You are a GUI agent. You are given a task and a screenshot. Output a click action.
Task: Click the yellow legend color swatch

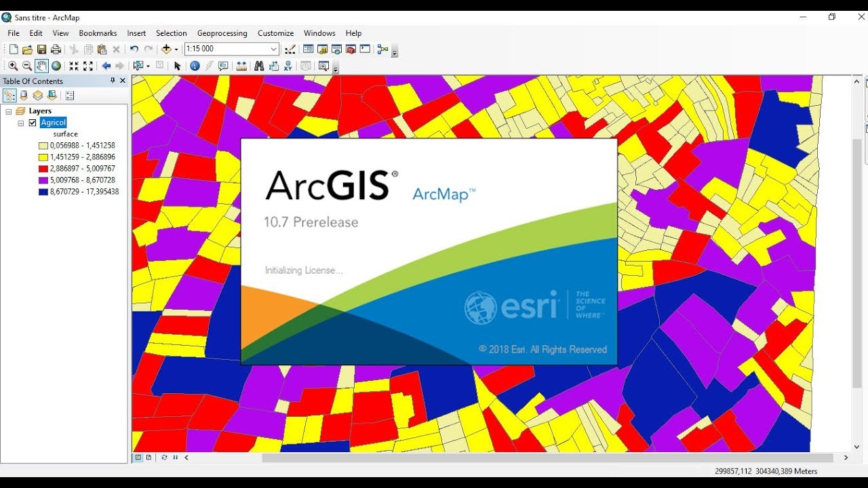pos(42,157)
